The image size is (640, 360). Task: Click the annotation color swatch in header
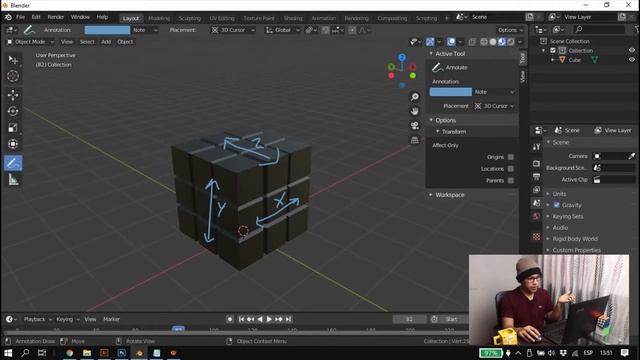(x=107, y=30)
